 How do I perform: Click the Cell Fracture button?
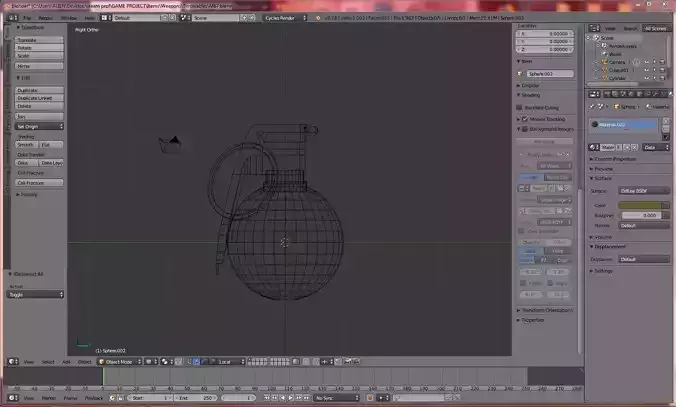(39, 183)
